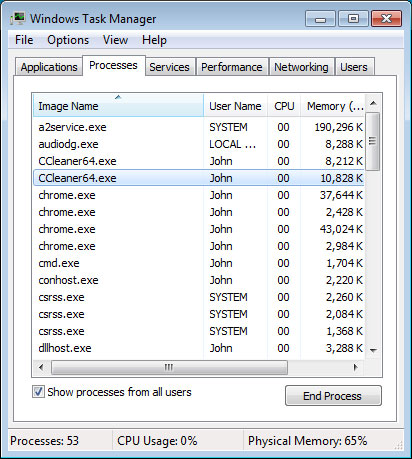Viewport: 412px width, 459px height.
Task: Switch to the Services tab
Action: pos(169,67)
